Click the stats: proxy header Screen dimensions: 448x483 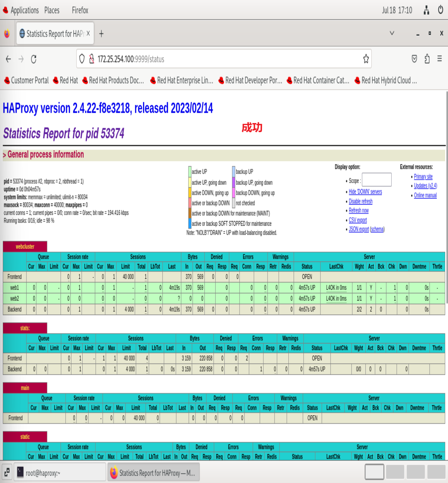[25, 328]
